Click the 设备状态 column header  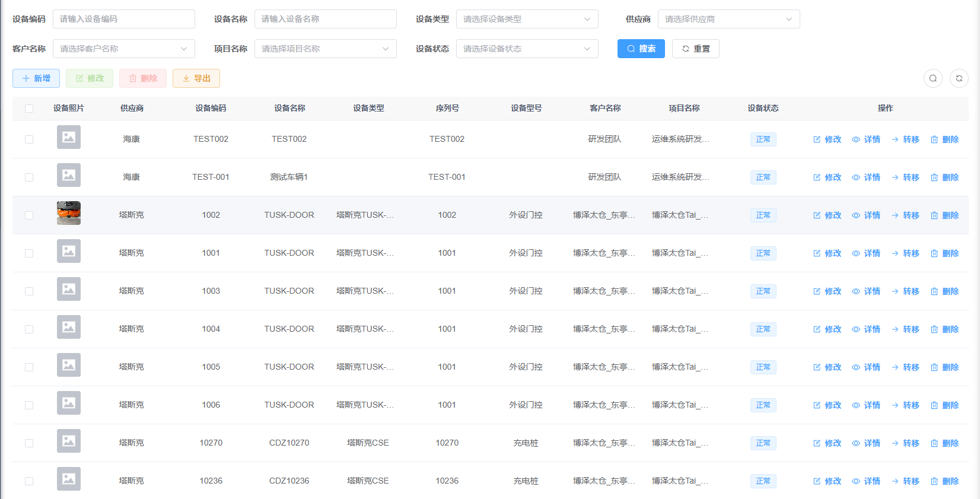click(x=763, y=108)
